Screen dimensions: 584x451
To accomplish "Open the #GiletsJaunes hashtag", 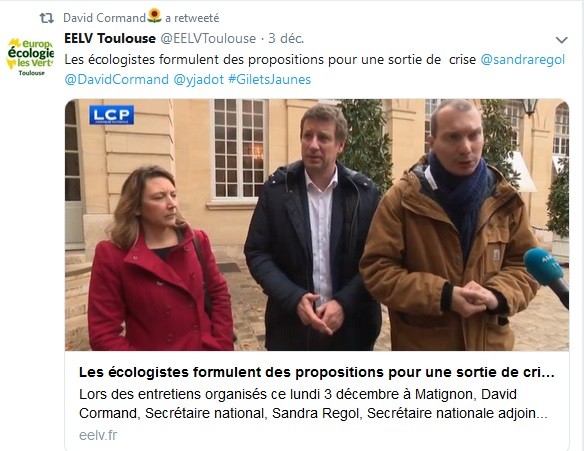I will coord(269,79).
